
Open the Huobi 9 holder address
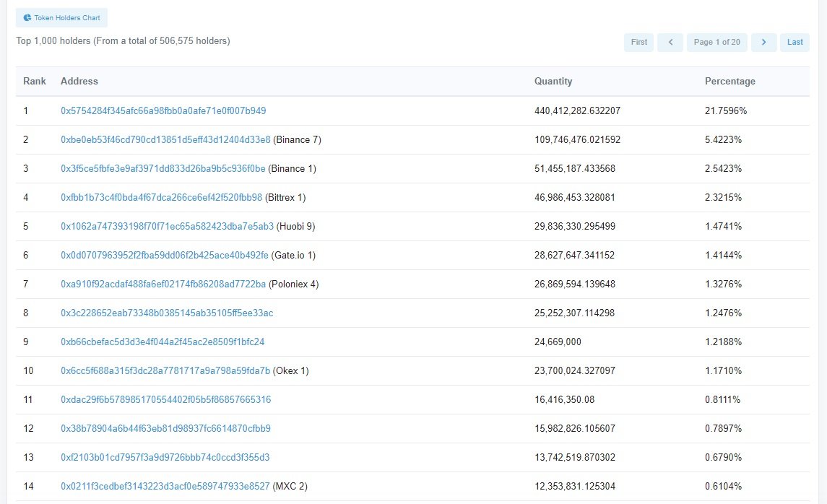point(167,226)
